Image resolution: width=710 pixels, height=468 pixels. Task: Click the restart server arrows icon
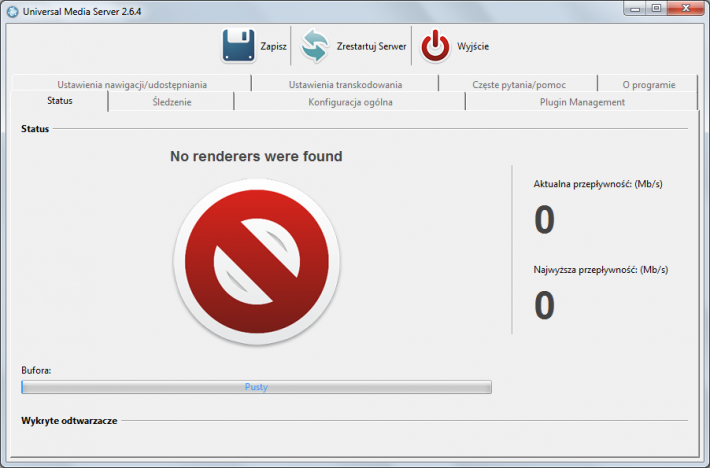(x=315, y=46)
